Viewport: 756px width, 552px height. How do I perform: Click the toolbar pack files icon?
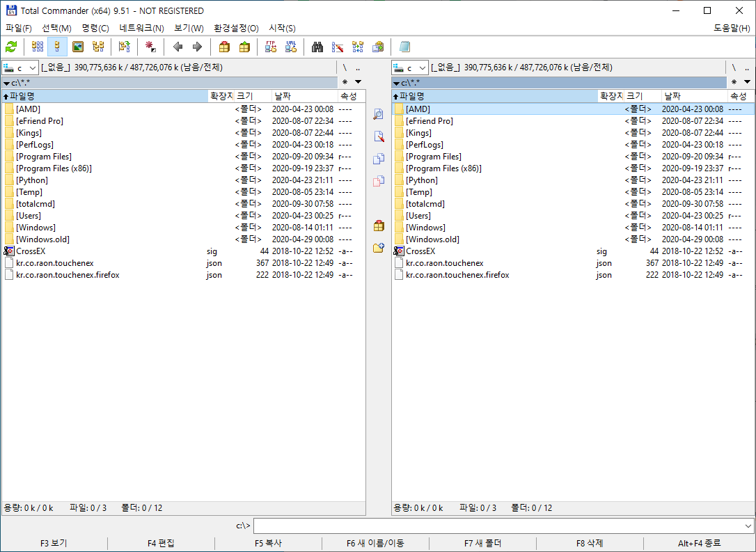click(x=224, y=47)
